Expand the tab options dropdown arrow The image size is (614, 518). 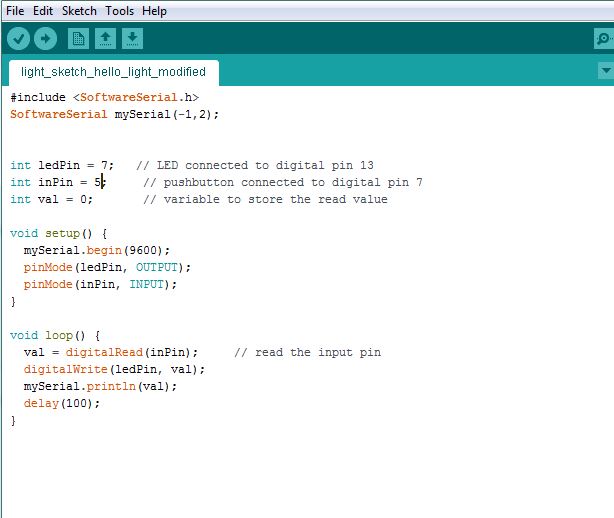(606, 71)
